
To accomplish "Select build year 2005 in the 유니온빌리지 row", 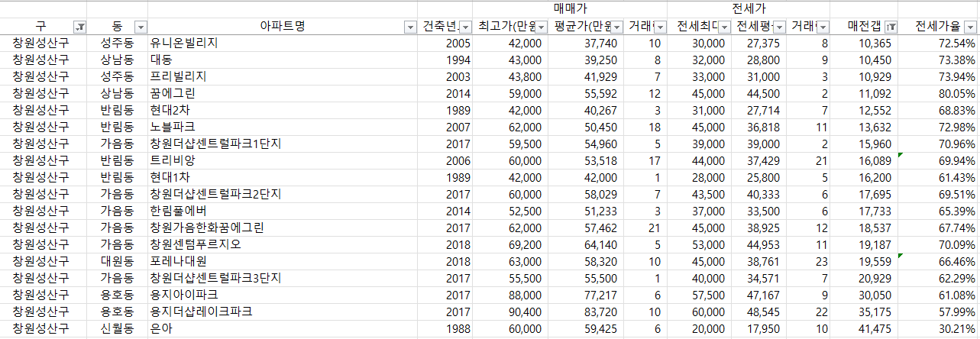I will click(445, 44).
